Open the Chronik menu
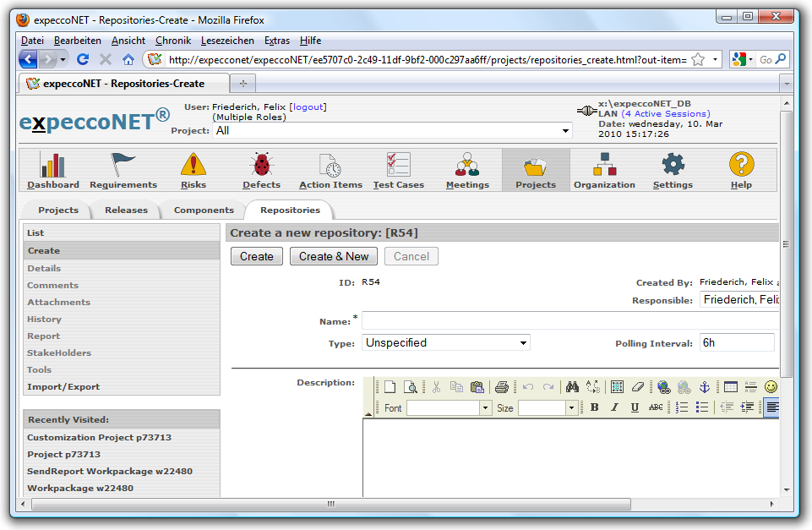This screenshot has height=530, width=812. click(173, 41)
